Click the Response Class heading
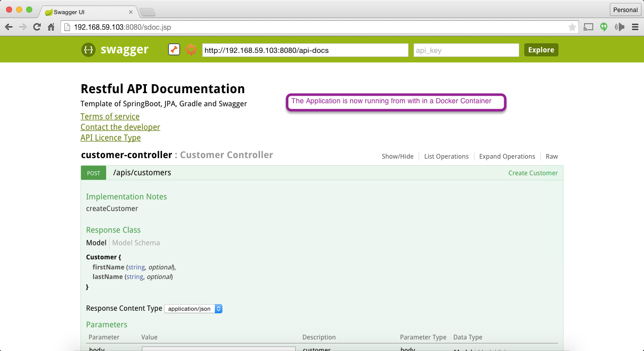The height and width of the screenshot is (351, 644). (x=113, y=230)
